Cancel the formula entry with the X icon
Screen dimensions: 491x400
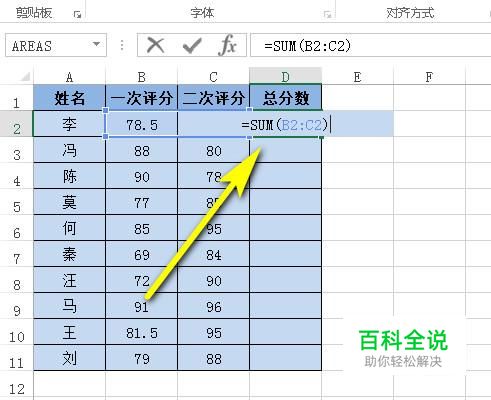155,45
